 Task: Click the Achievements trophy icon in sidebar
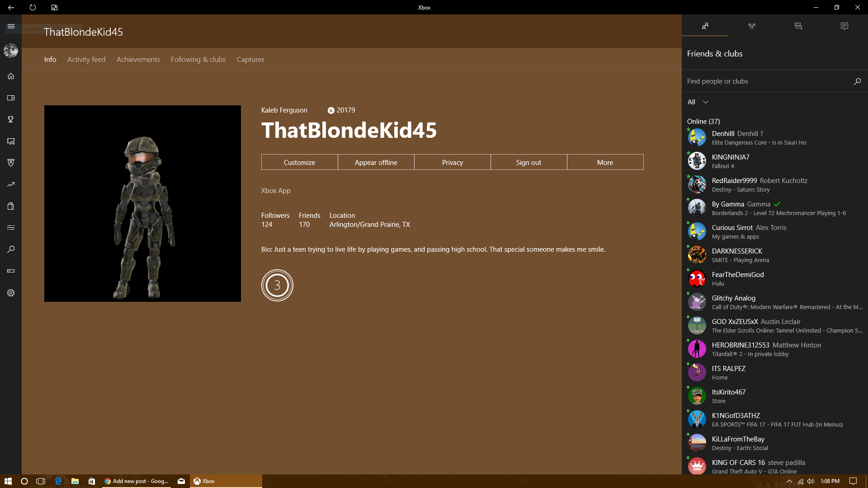[11, 118]
